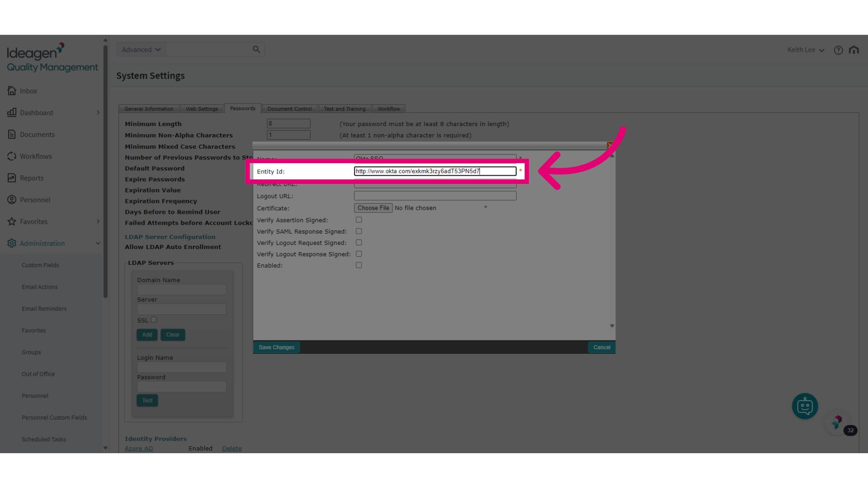Toggle the LDAP SSL checkbox
868x488 pixels.
pos(154,319)
